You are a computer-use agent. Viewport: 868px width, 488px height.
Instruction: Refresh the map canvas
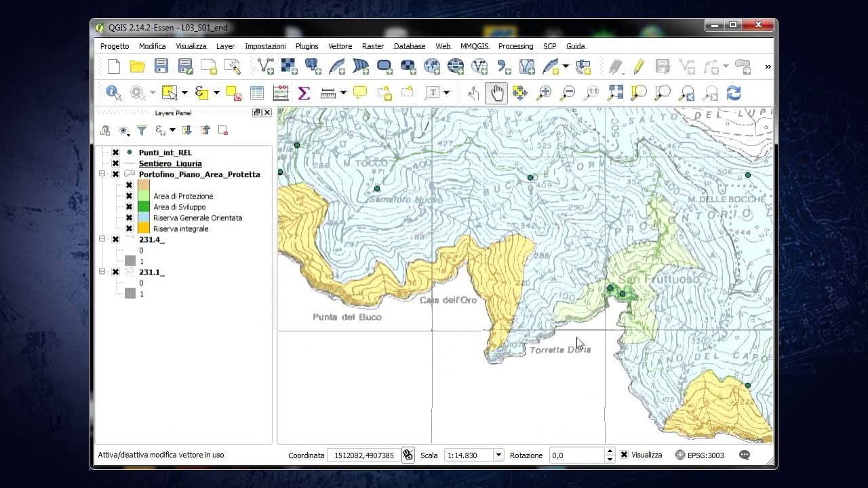(x=734, y=93)
